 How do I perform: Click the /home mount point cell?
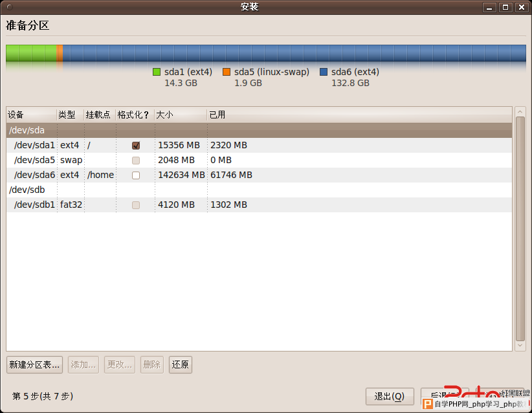click(x=100, y=175)
